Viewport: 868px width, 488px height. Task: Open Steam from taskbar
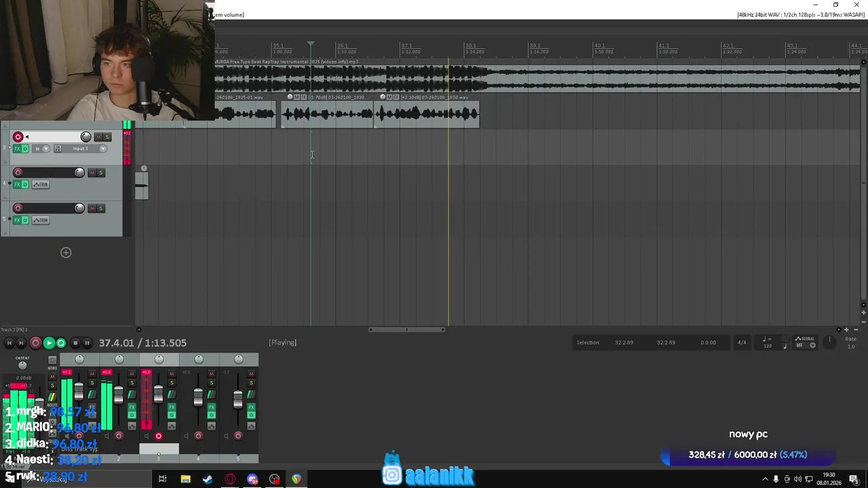(208, 479)
